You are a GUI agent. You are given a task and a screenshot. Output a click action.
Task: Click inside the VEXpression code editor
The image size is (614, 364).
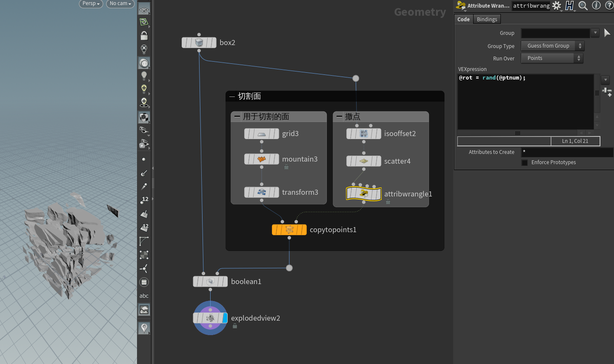525,102
